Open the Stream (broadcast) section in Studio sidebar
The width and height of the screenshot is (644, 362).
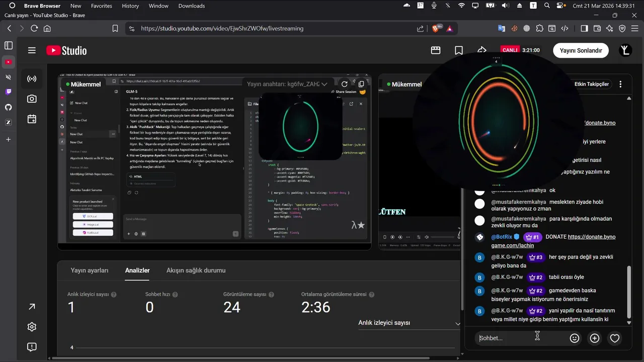coord(32,79)
